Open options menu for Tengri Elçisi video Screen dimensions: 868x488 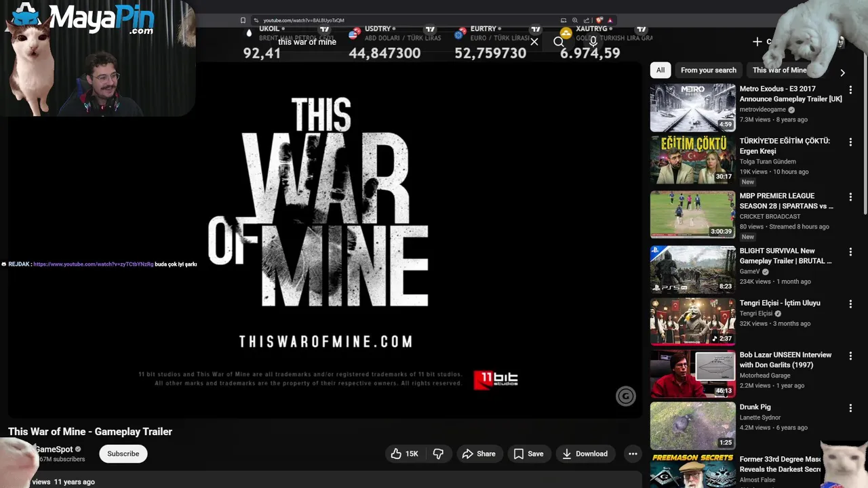[850, 304]
